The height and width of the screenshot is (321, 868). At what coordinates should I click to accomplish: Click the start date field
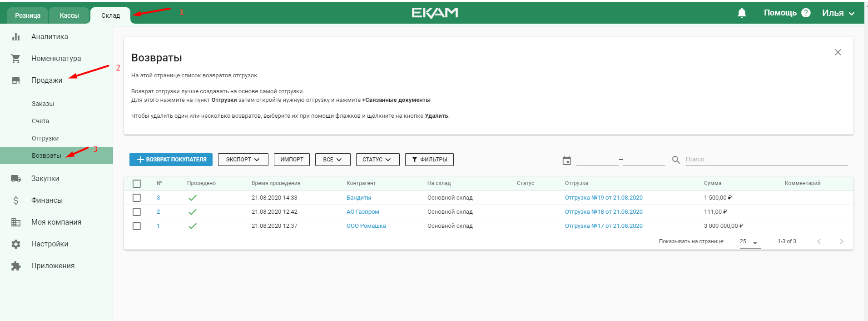(597, 160)
